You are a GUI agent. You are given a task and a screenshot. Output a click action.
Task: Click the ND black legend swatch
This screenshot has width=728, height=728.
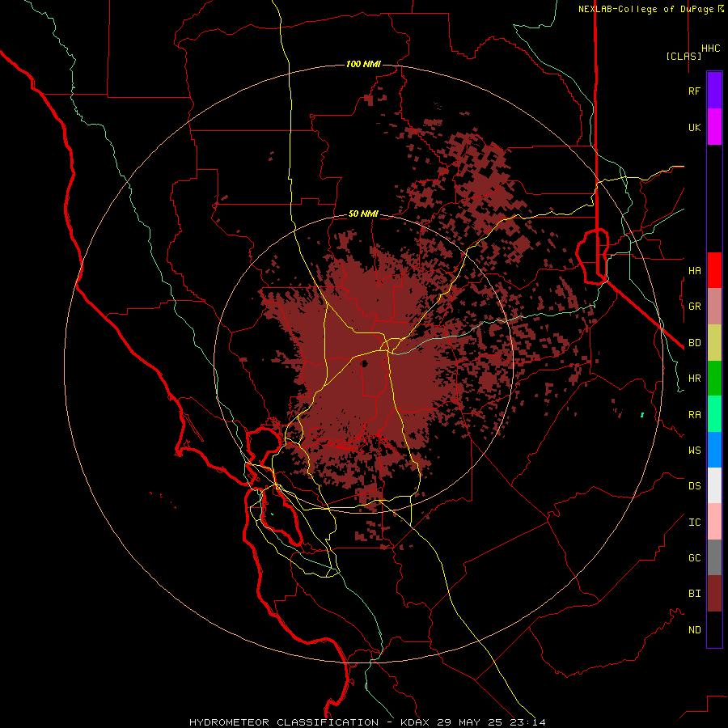(714, 629)
